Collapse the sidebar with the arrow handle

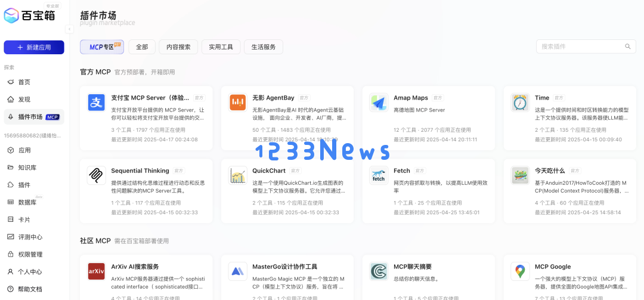click(x=69, y=29)
